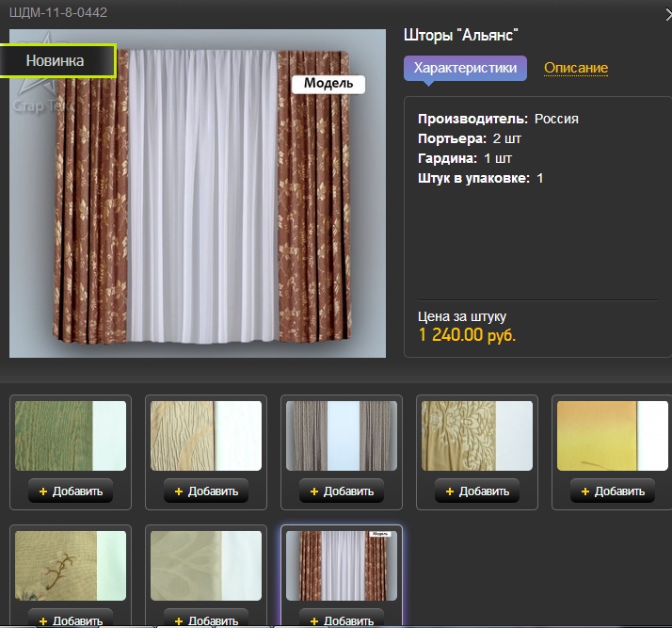Click plus icon under gold damask fabric
Viewport: 672px width, 628px height.
point(450,491)
